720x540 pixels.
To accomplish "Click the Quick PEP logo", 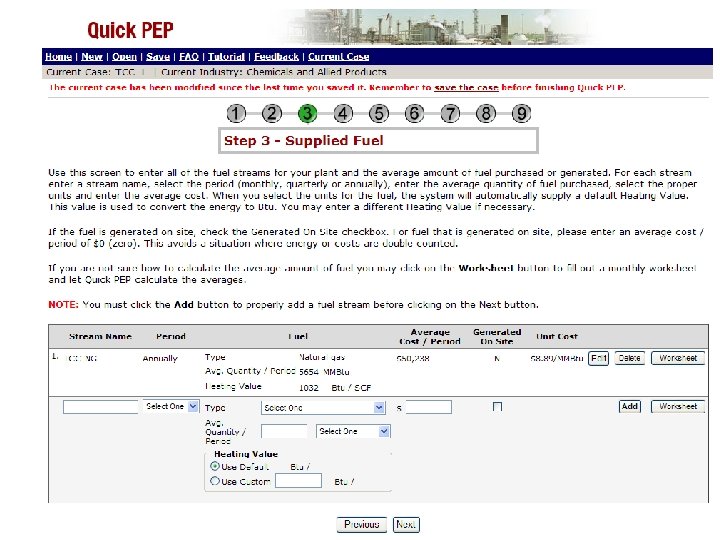I will click(x=130, y=30).
